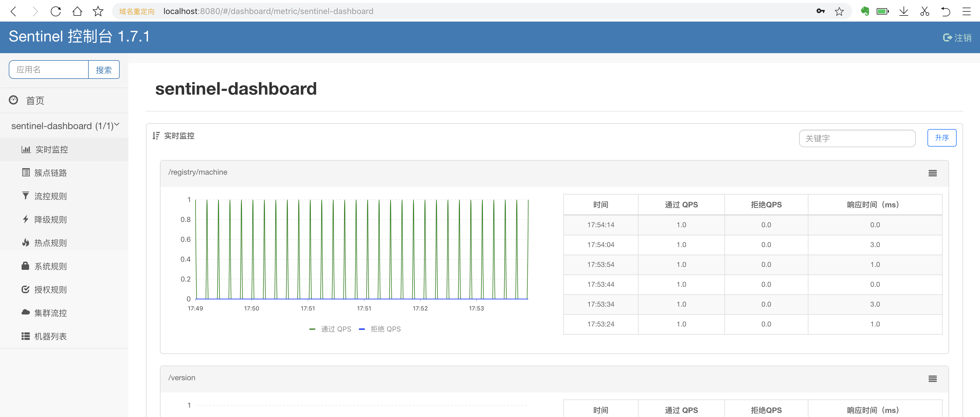Click the lock icon for 系统规则

click(25, 266)
